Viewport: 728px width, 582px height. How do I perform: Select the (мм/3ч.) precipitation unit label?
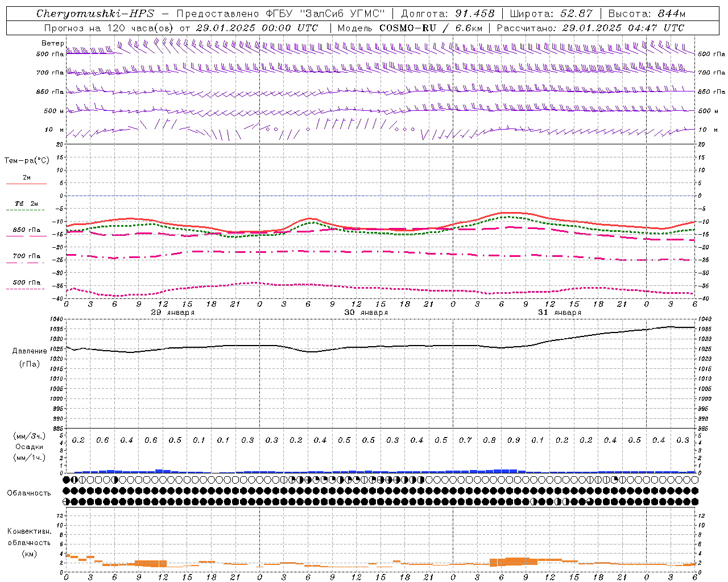[30, 436]
